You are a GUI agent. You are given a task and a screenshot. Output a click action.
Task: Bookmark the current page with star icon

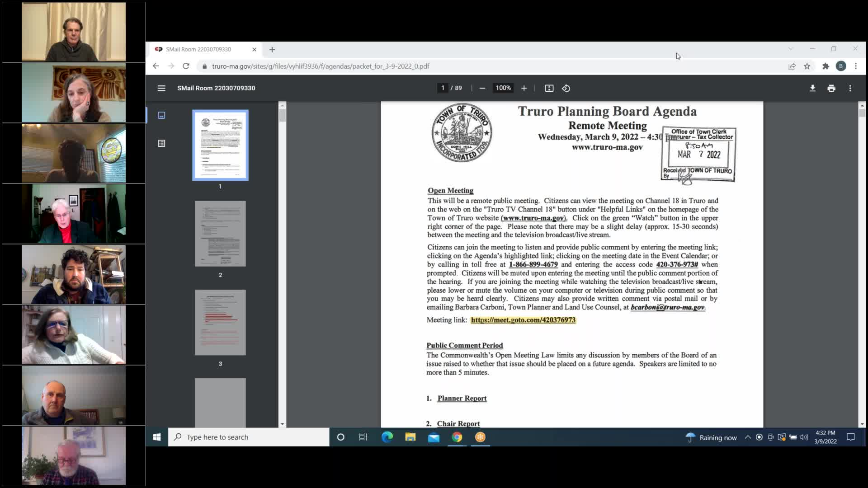coord(807,66)
